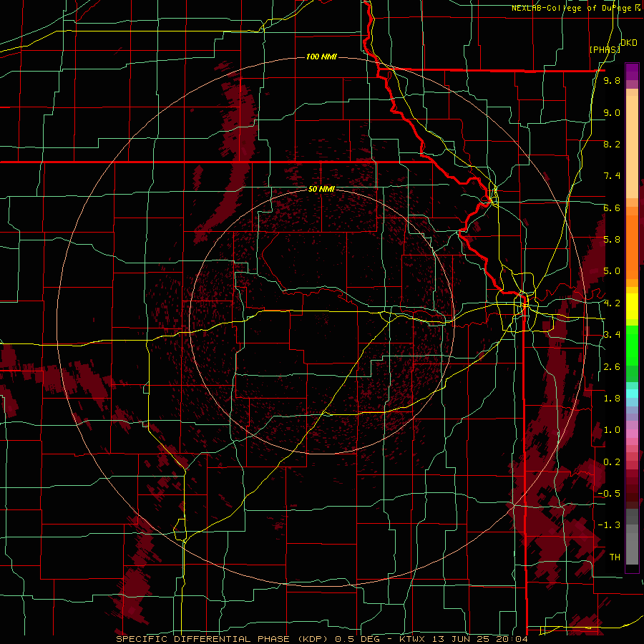
Task: Pick the orange color bar segment
Action: pyautogui.click(x=632, y=246)
